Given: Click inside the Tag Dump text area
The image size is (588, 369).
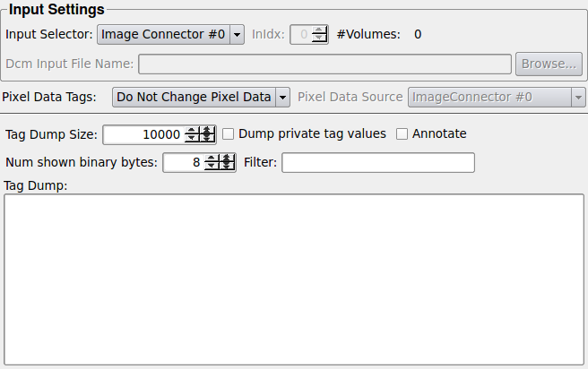Looking at the screenshot, I should 294,279.
